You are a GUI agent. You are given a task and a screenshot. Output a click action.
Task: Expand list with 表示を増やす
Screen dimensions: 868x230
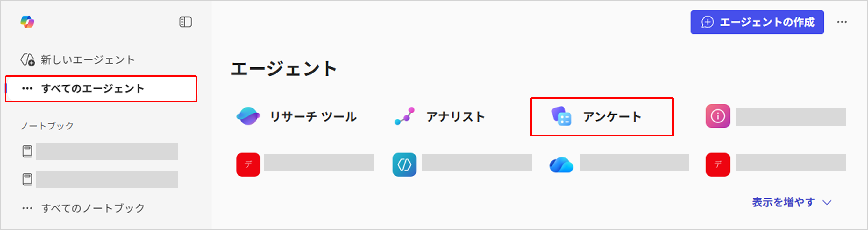tap(792, 202)
